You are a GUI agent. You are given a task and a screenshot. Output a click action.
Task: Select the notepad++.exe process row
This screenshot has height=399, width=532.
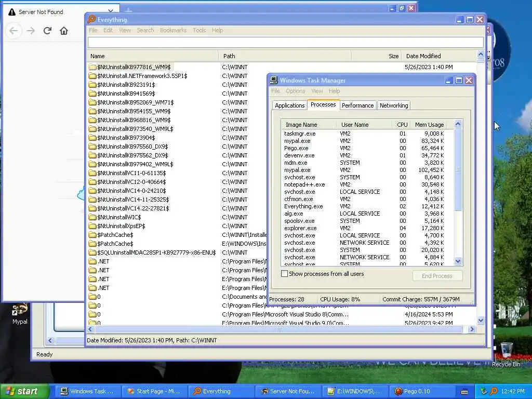point(367,184)
